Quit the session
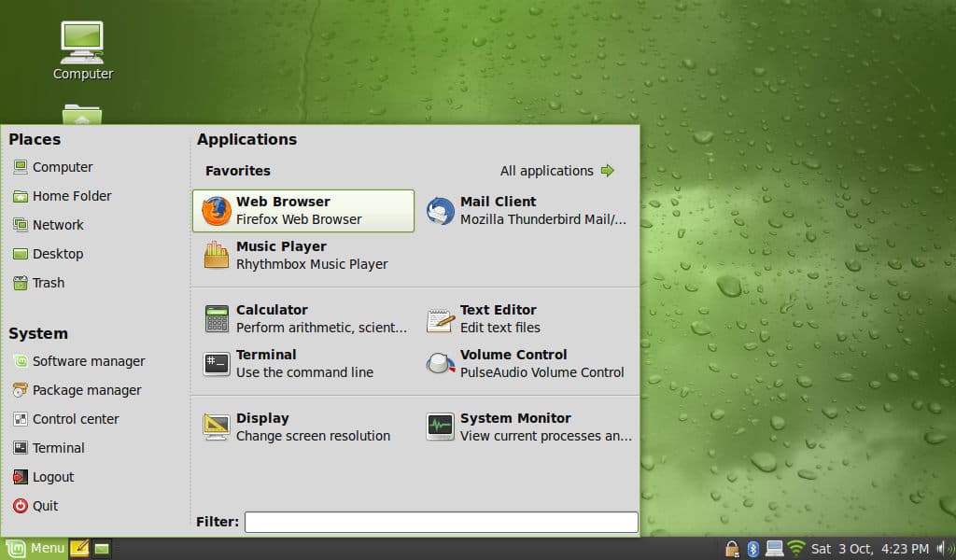 coord(43,506)
